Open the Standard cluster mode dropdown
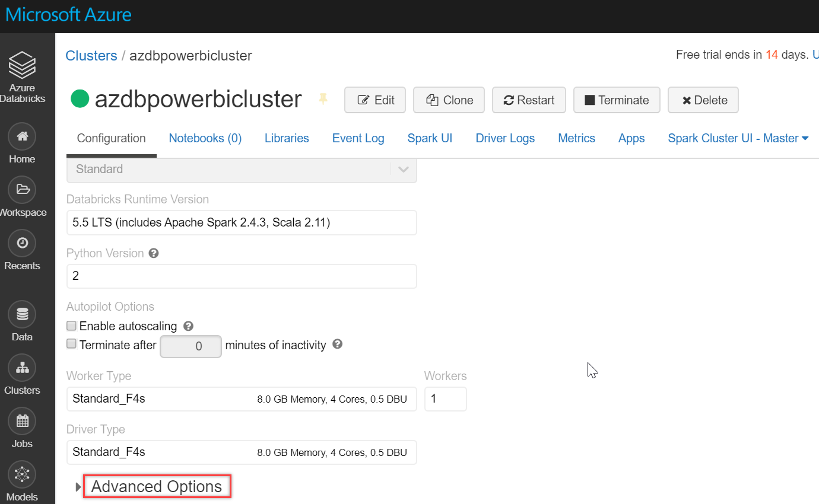The width and height of the screenshot is (819, 504). (x=242, y=170)
